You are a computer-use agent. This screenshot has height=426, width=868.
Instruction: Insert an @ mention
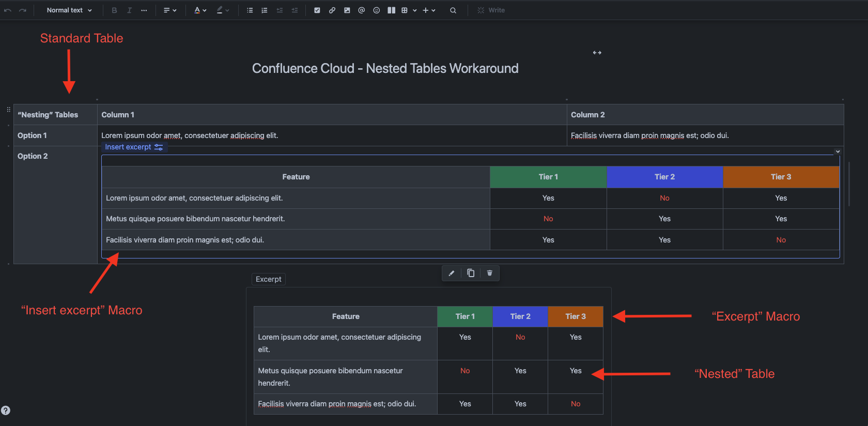click(362, 10)
